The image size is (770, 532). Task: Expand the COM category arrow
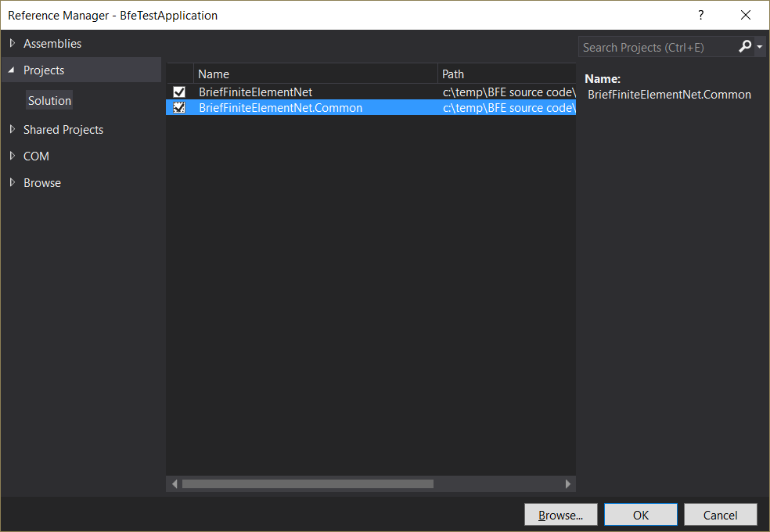[13, 156]
